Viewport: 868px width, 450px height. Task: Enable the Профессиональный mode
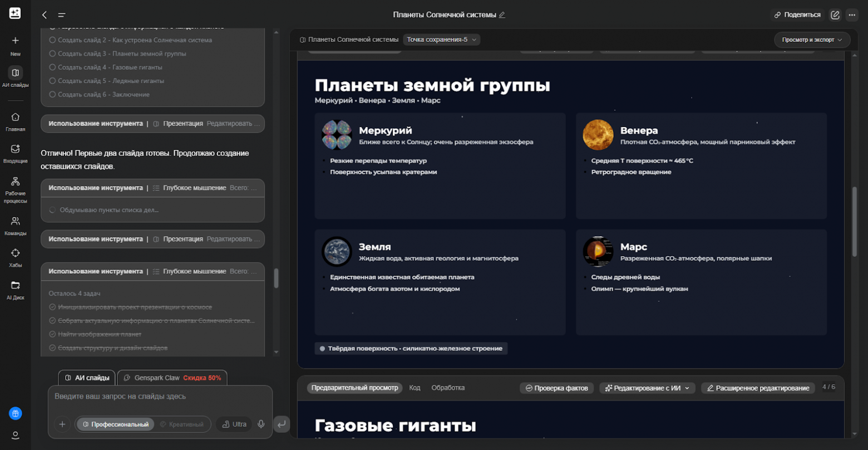(115, 424)
